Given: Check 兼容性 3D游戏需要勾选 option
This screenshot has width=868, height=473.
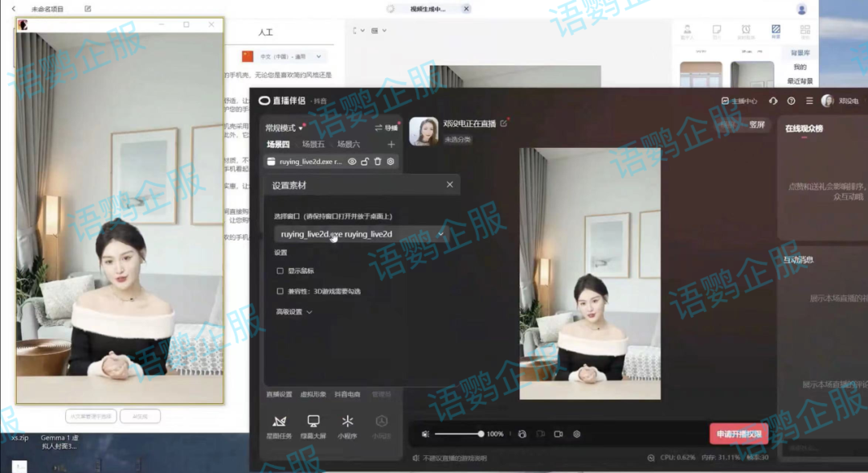Looking at the screenshot, I should 280,291.
